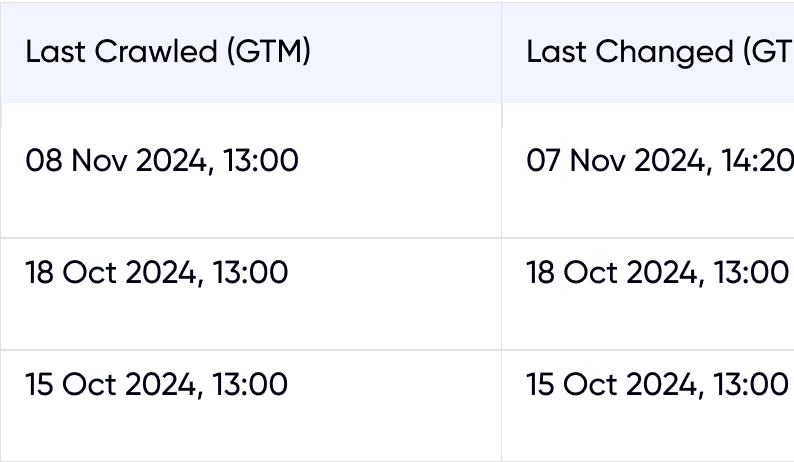
Task: Click "2024" in the 07 Nov changed cell
Action: point(670,160)
